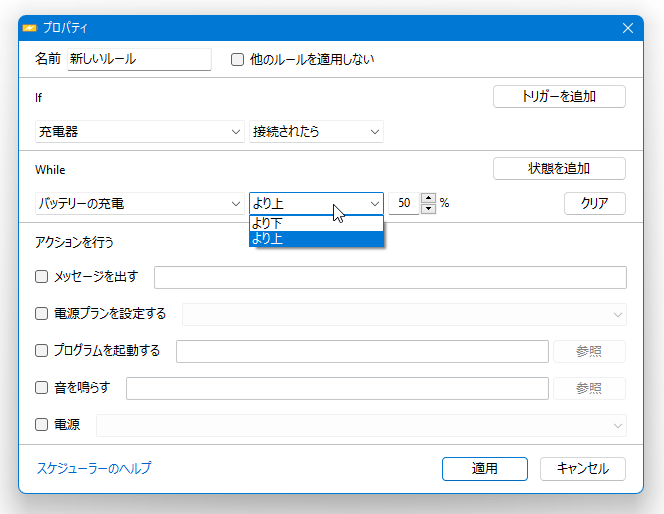Image resolution: width=664 pixels, height=514 pixels.
Task: Select より下 from the open list
Action: coord(316,223)
